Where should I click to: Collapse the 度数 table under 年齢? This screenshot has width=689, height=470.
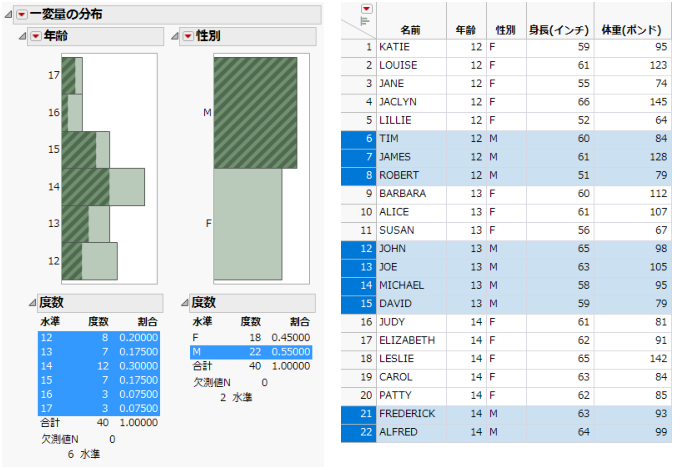coord(33,302)
